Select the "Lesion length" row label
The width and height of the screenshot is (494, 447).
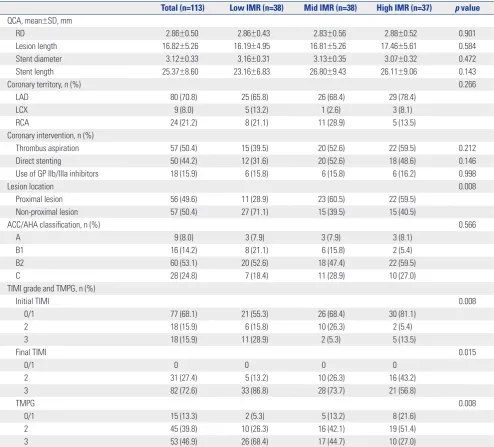36,46
